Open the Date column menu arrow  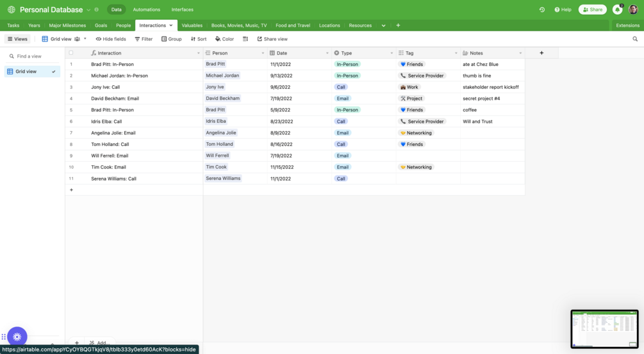[x=327, y=53]
